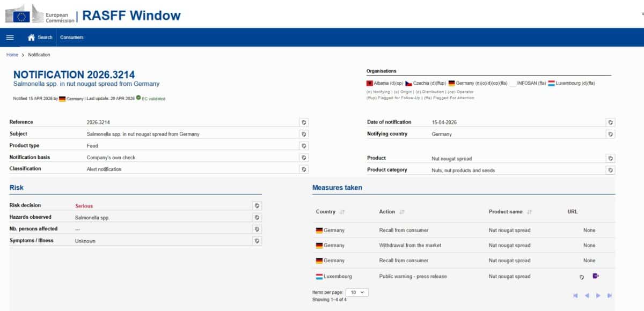This screenshot has width=644, height=311.
Task: Copy the Risk decision value
Action: (x=257, y=205)
